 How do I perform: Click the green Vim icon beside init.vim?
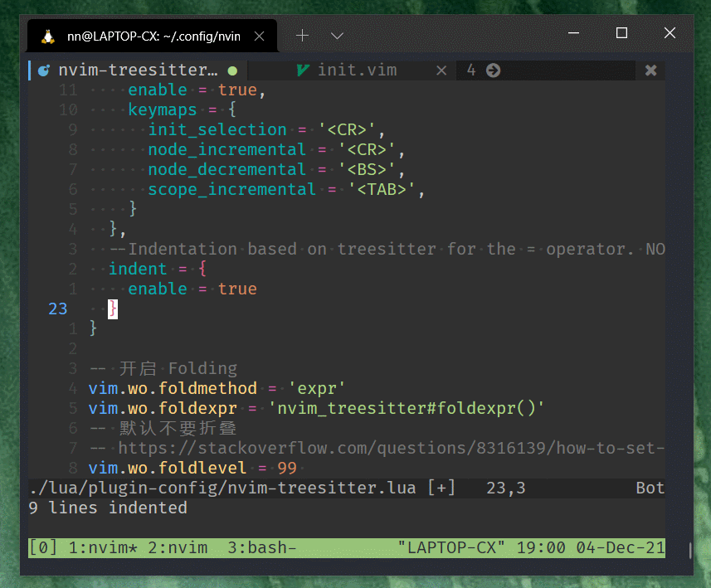(x=304, y=70)
